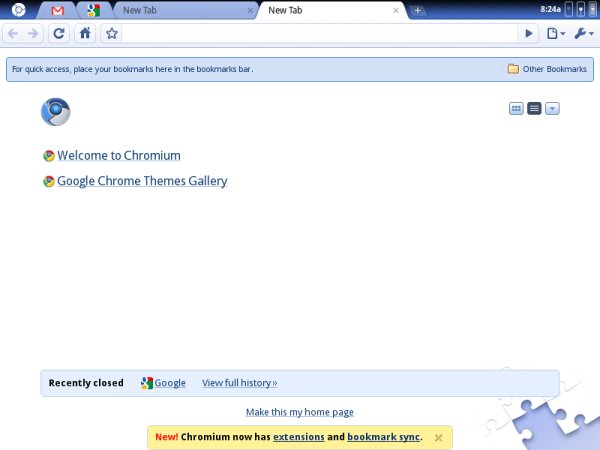
Task: Open new tab page options dropdown
Action: pos(552,109)
